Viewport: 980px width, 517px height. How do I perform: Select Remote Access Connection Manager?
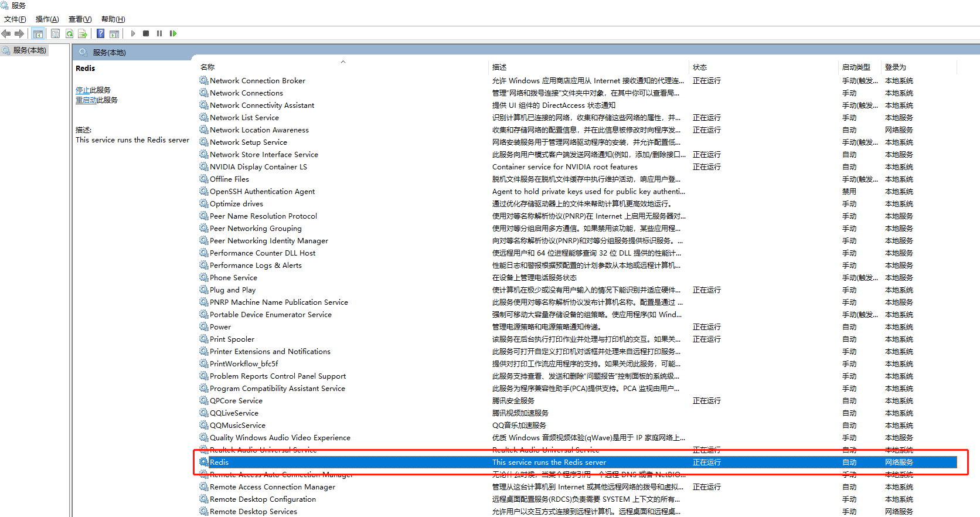point(273,487)
